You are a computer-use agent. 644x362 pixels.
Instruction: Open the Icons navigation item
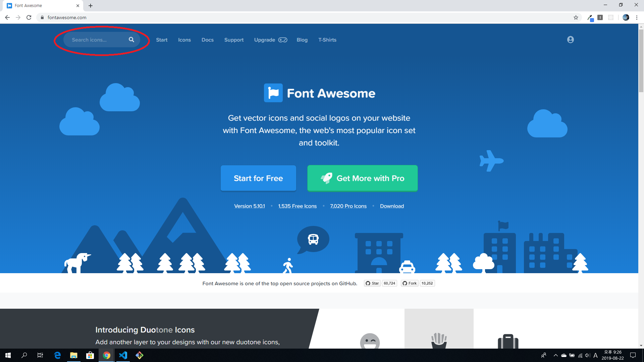coord(184,40)
